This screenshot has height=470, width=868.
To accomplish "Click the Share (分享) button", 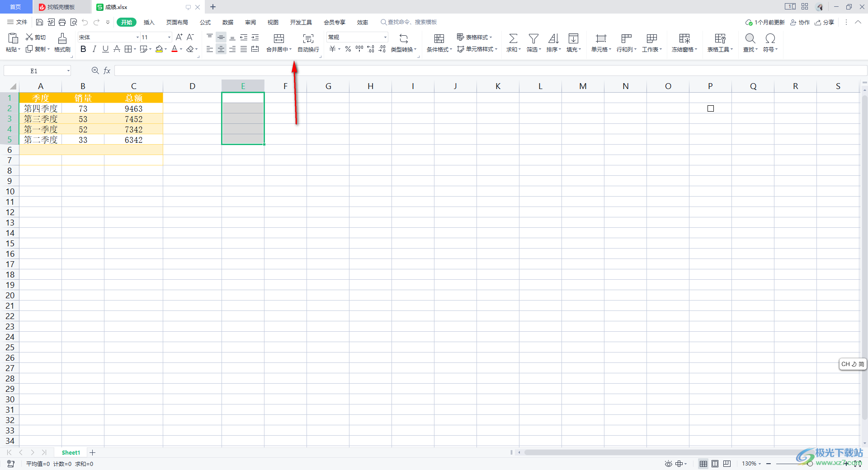I will click(x=824, y=22).
